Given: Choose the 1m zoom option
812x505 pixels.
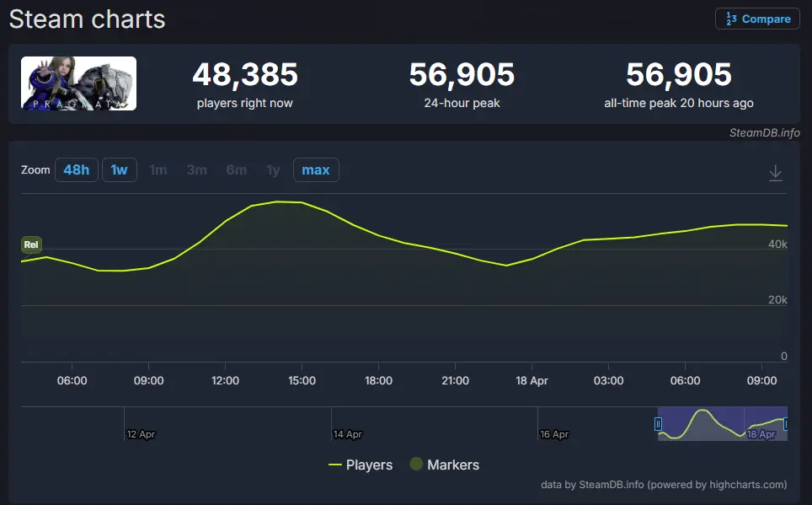Looking at the screenshot, I should [x=158, y=170].
